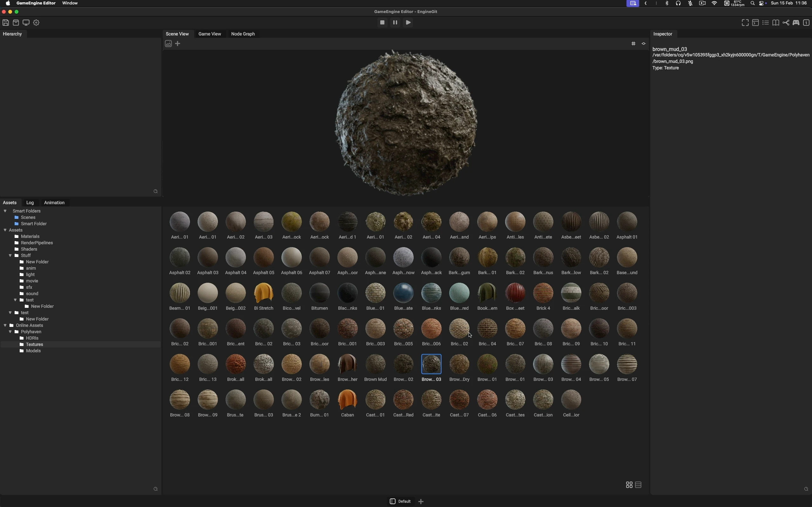Click the search icon below the Assets tree
812x507 pixels.
pyautogui.click(x=156, y=489)
